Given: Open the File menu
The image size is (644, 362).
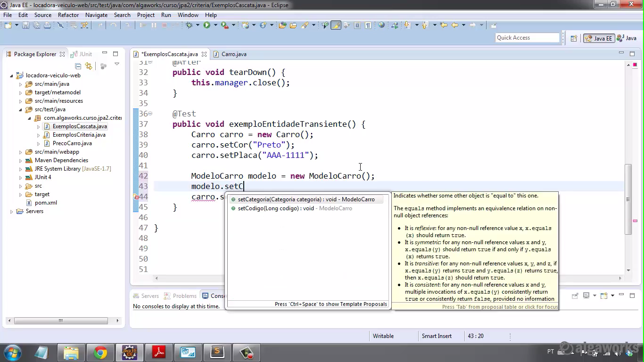Looking at the screenshot, I should (8, 15).
